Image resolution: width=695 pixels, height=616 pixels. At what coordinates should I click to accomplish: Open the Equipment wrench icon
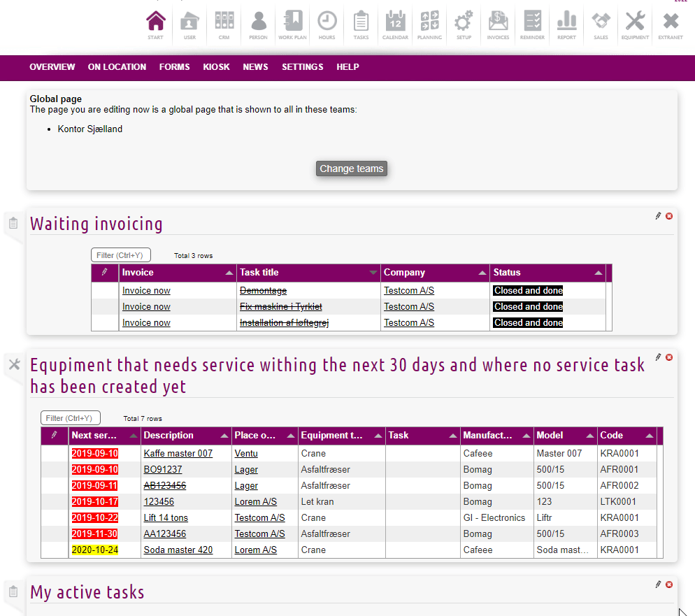click(x=635, y=24)
